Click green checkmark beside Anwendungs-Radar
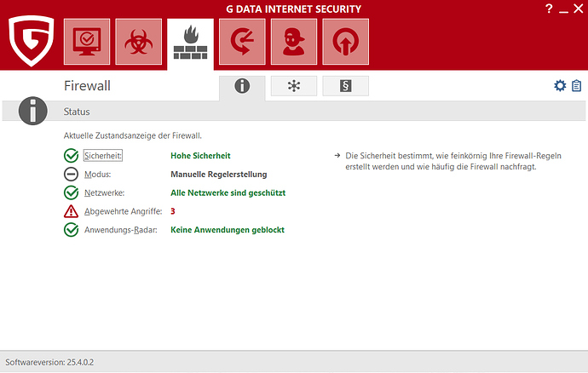The image size is (588, 373). point(71,230)
